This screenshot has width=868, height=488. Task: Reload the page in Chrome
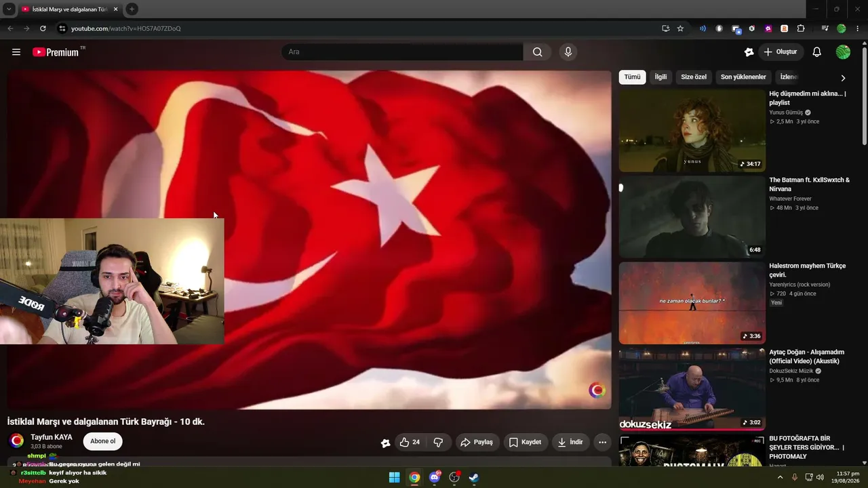[x=43, y=28]
